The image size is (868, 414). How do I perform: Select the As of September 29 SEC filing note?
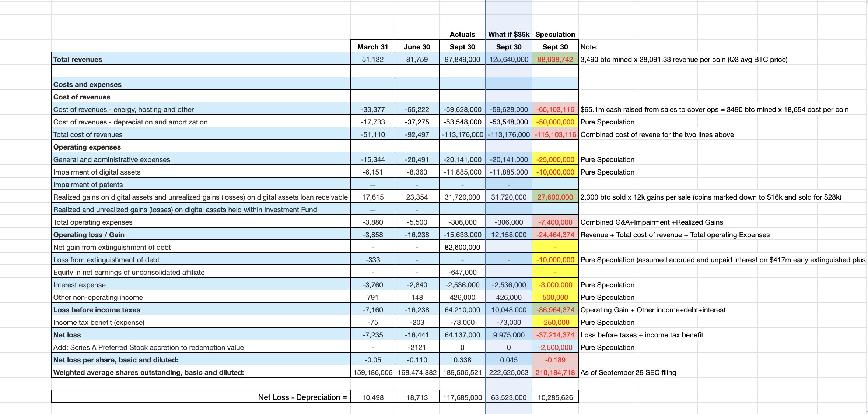point(628,372)
